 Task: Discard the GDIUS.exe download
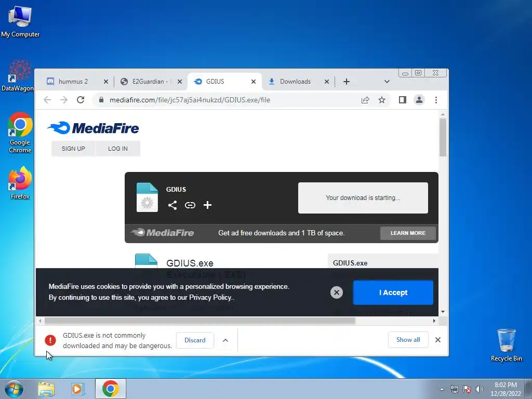pos(195,340)
